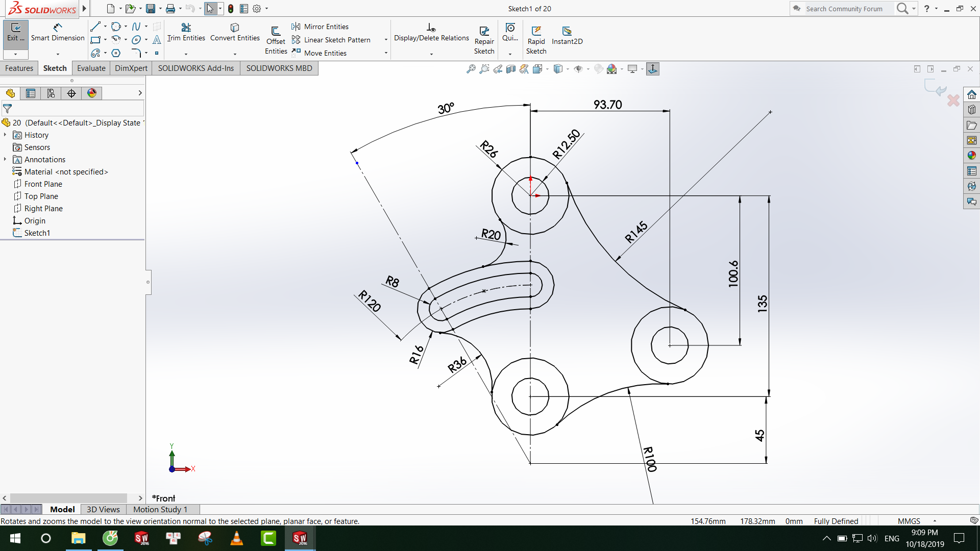This screenshot has width=980, height=551.
Task: Open File Explorer pane in task pane
Action: (971, 125)
